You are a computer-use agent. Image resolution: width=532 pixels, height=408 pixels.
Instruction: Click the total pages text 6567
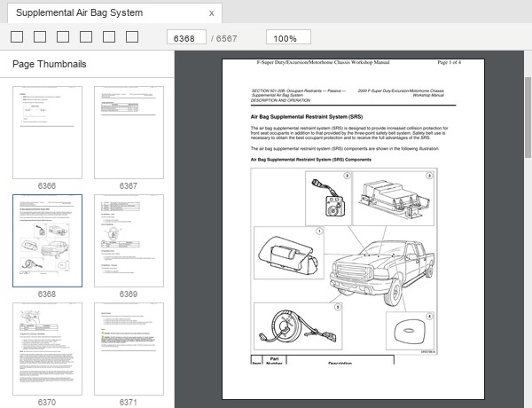coord(226,39)
